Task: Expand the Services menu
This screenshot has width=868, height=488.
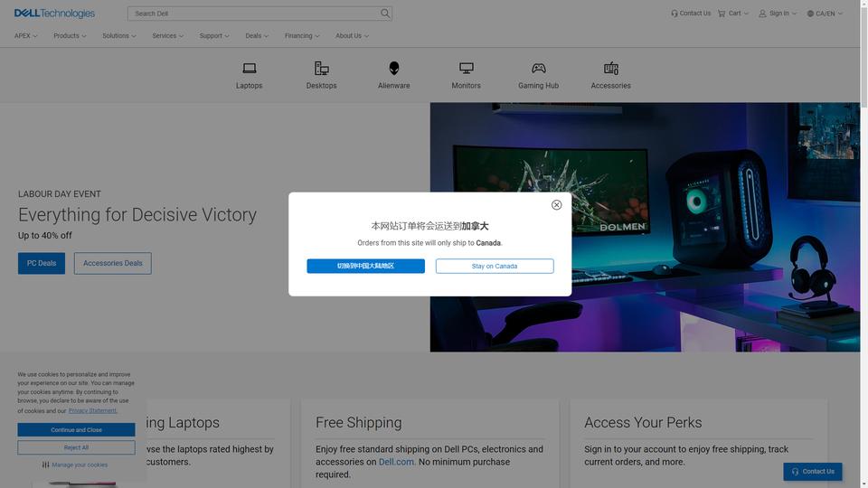Action: coord(168,35)
